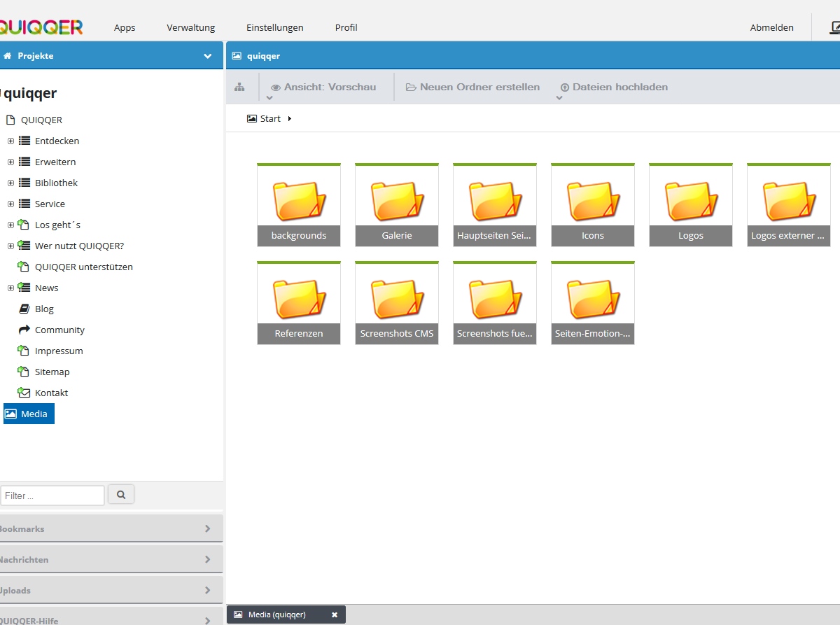Open the Galerie folder

click(397, 205)
